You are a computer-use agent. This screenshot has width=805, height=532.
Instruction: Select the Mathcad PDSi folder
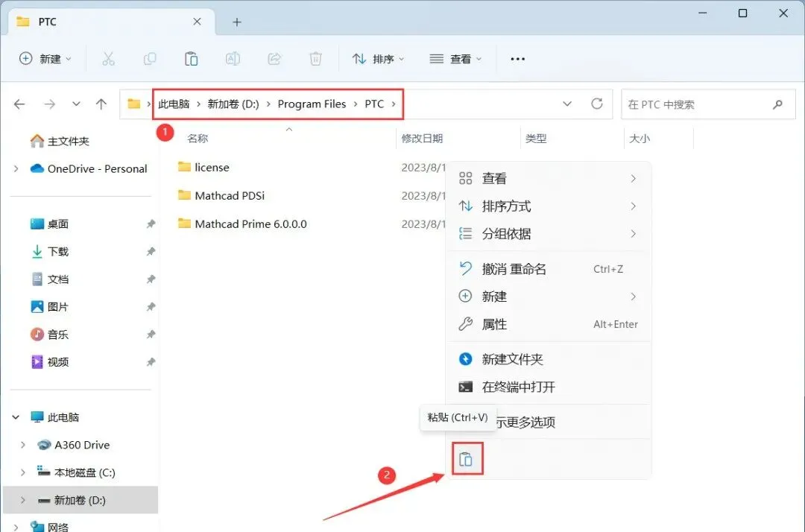click(x=221, y=195)
